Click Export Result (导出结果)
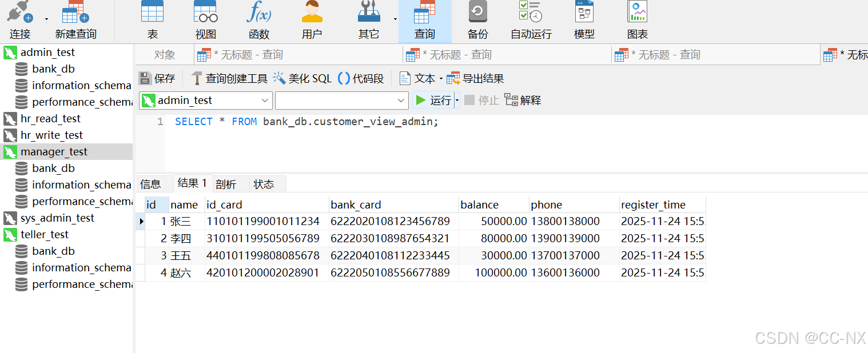The width and height of the screenshot is (868, 353). pyautogui.click(x=475, y=78)
